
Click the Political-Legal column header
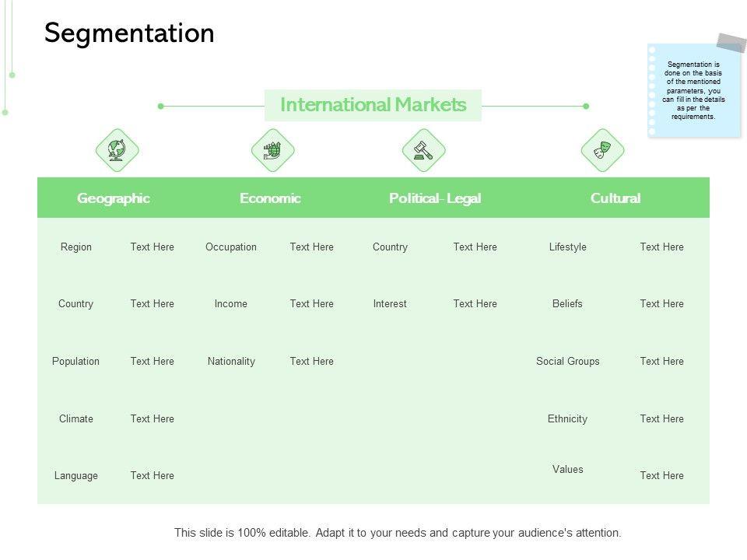(435, 198)
